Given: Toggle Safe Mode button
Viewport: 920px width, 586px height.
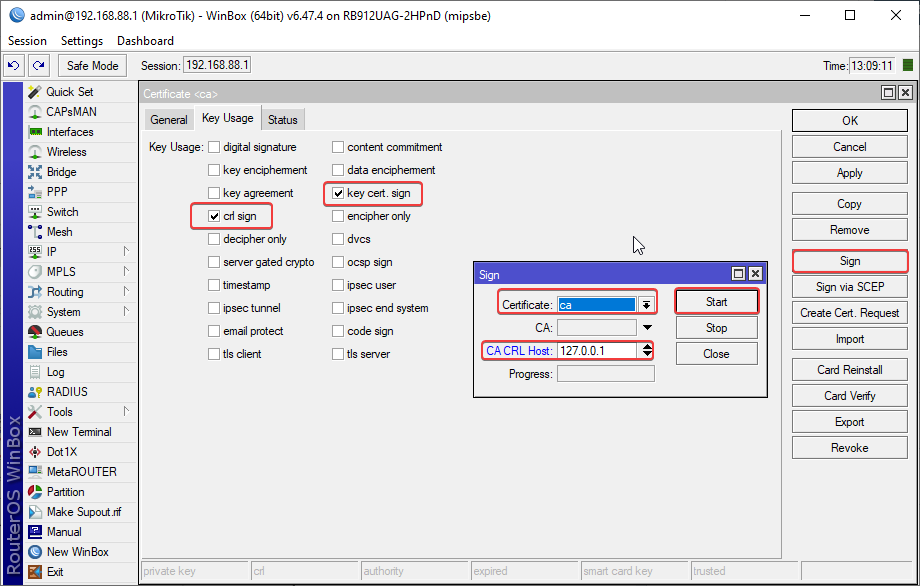Looking at the screenshot, I should coord(93,66).
